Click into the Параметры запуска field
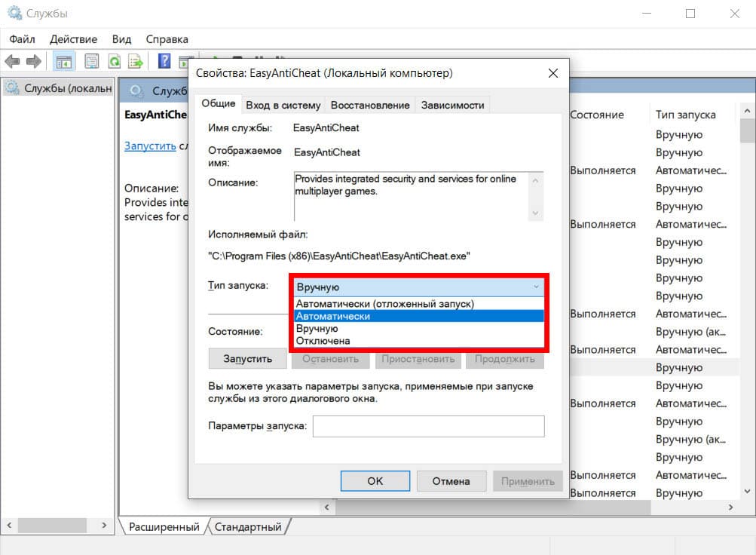Viewport: 756px width, 555px height. coord(428,426)
